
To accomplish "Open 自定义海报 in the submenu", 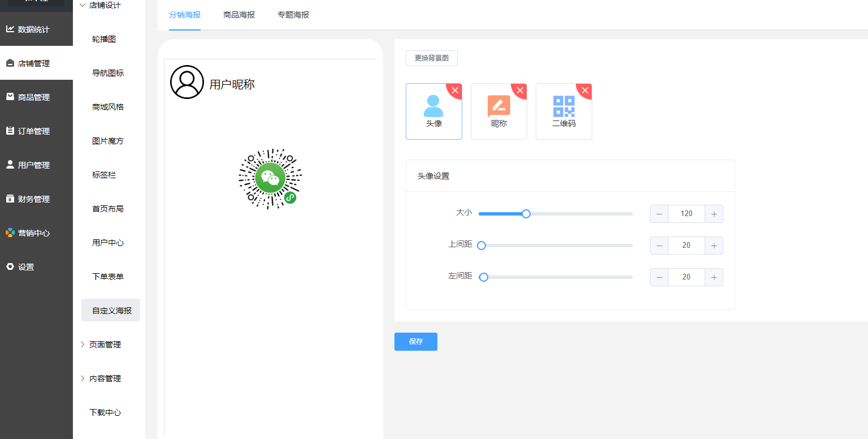I will click(x=111, y=311).
